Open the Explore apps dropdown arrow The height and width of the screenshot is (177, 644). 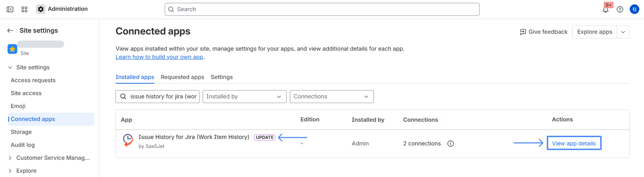pyautogui.click(x=623, y=32)
